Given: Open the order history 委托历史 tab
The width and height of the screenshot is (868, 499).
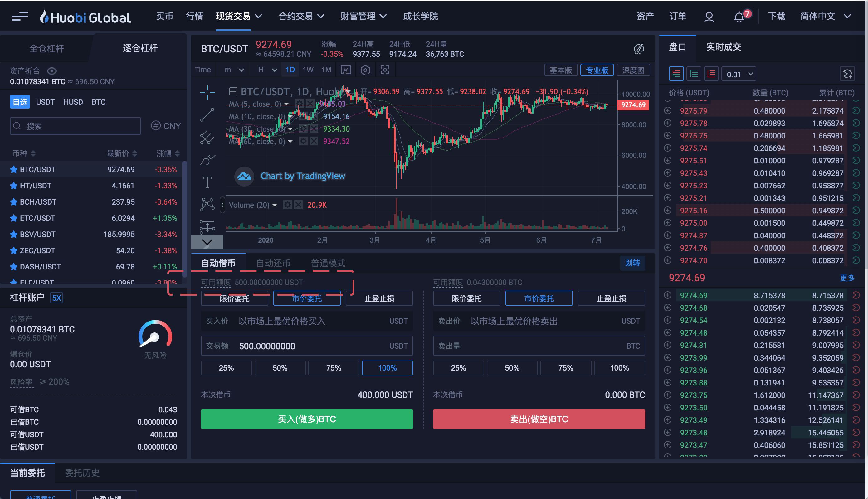Looking at the screenshot, I should pos(82,473).
